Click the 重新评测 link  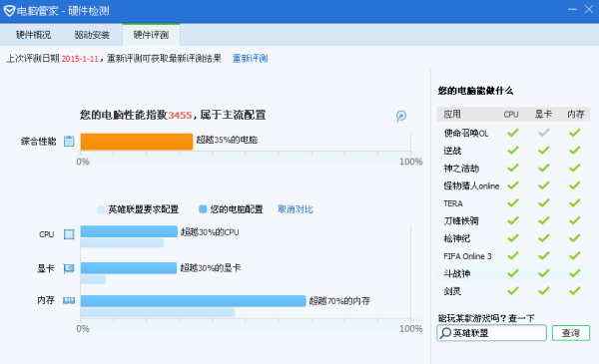pos(251,59)
